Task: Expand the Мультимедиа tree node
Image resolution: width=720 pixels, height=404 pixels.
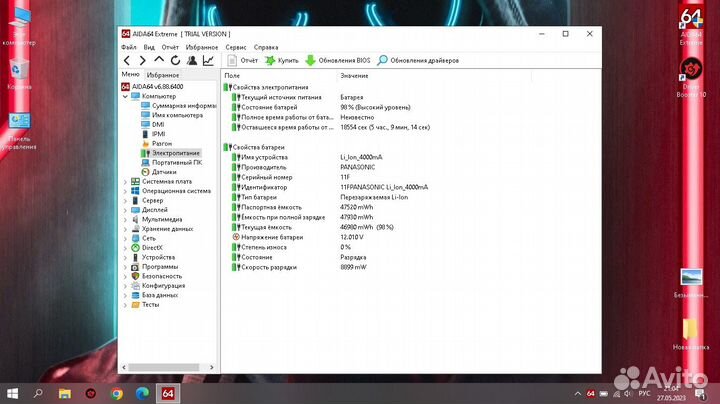Action: point(125,219)
